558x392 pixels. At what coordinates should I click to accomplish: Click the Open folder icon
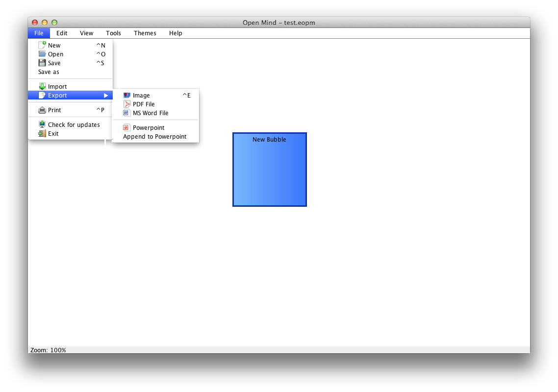42,54
